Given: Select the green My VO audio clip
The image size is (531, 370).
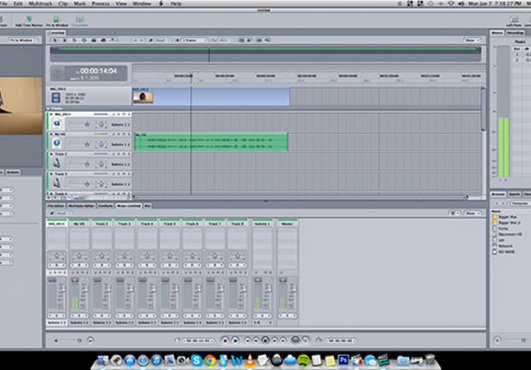Looking at the screenshot, I should (211, 142).
